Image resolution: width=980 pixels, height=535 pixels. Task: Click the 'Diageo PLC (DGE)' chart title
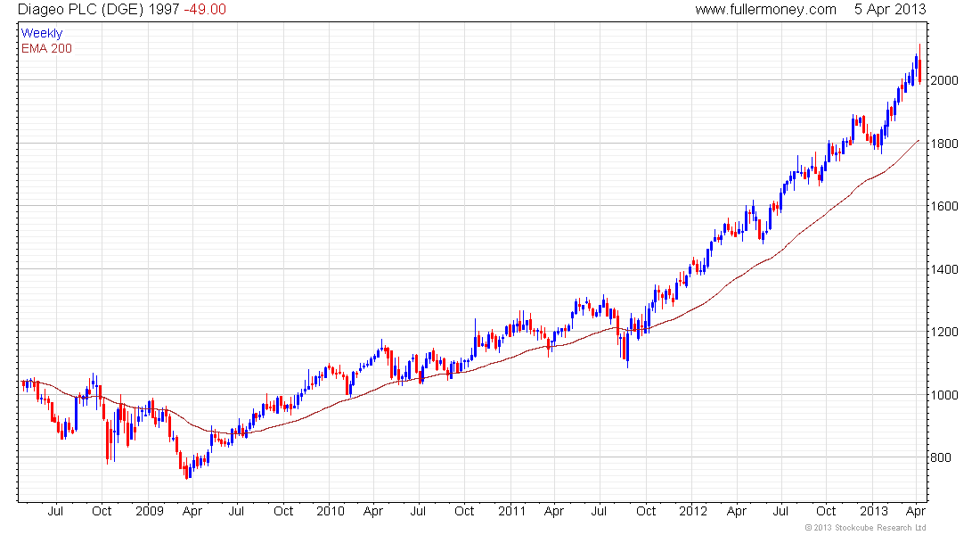80,10
